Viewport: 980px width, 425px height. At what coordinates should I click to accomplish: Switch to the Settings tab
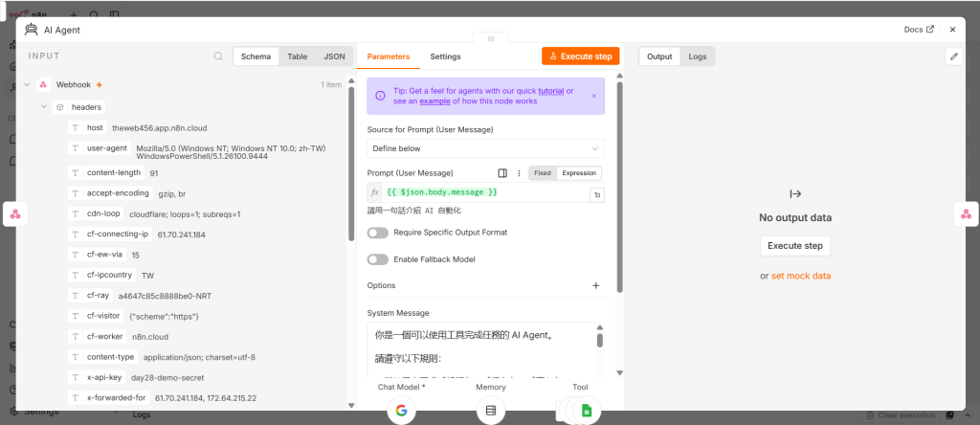click(445, 56)
